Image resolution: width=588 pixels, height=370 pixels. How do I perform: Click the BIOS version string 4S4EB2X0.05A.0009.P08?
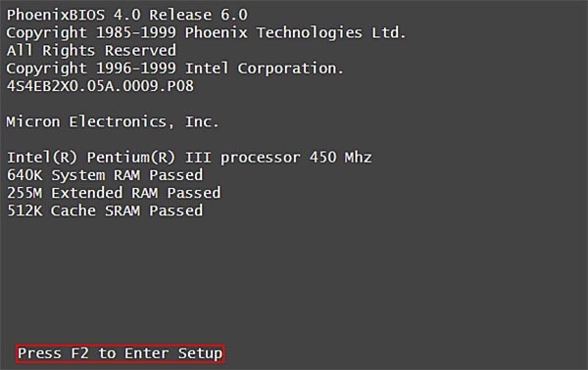tap(100, 86)
